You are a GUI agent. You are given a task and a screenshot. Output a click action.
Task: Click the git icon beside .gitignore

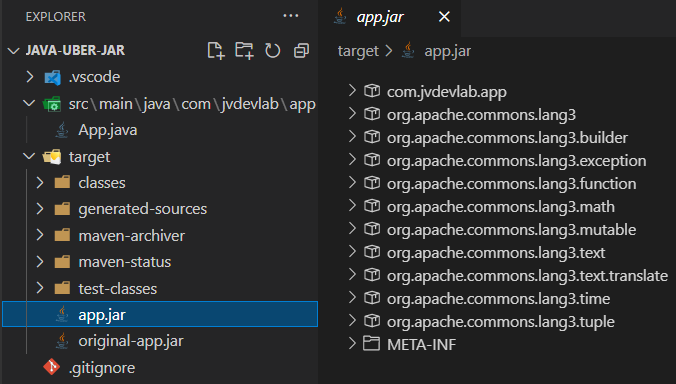tap(52, 367)
